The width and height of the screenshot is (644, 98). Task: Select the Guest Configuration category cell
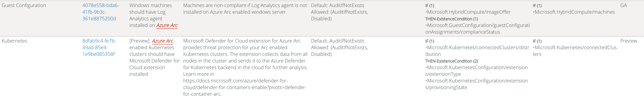click(24, 6)
